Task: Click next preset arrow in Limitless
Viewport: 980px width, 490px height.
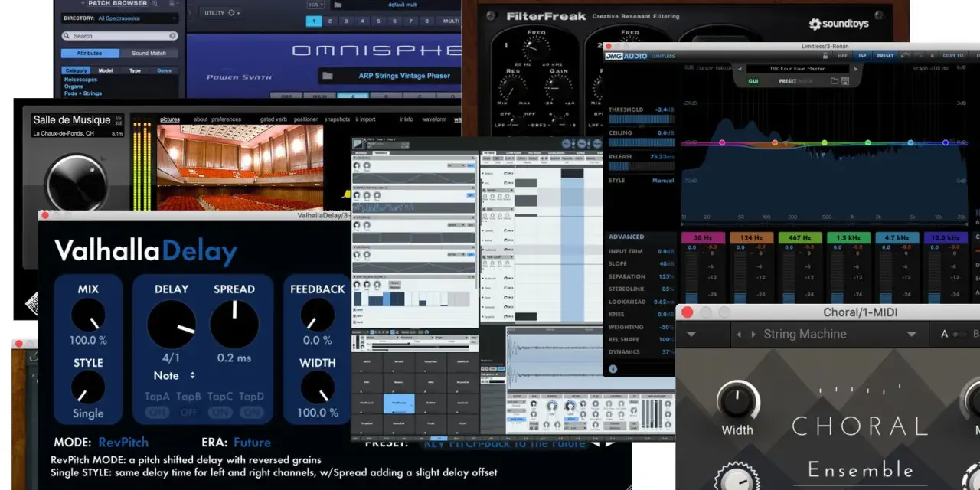Action: [855, 69]
